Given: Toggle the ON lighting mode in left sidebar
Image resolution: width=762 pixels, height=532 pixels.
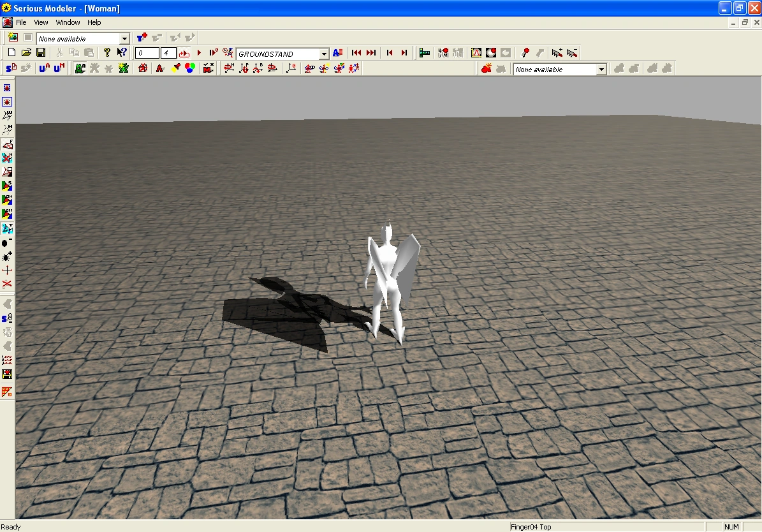Looking at the screenshot, I should [x=7, y=200].
